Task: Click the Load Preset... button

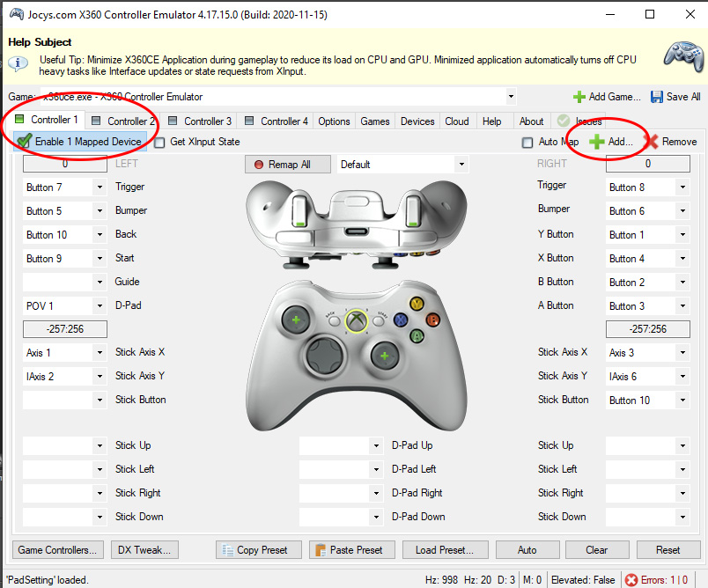Action: [x=446, y=550]
